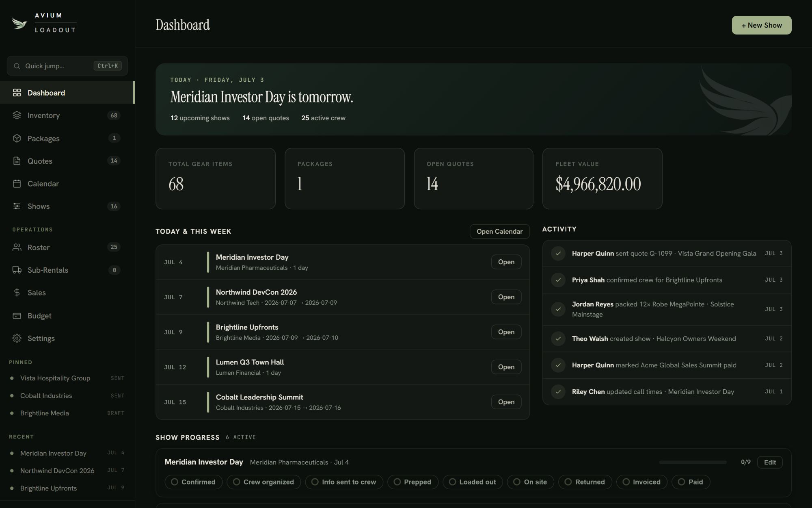
Task: Click the Settings gear icon
Action: click(x=17, y=338)
